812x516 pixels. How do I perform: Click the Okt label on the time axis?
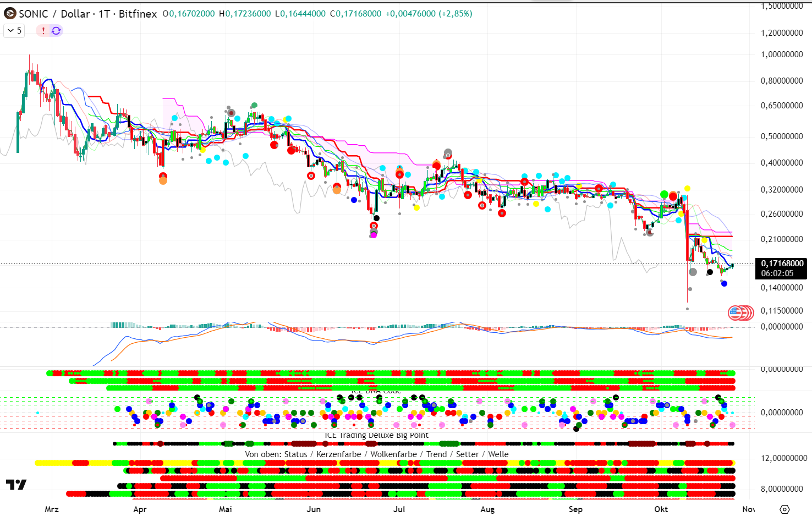click(x=661, y=509)
